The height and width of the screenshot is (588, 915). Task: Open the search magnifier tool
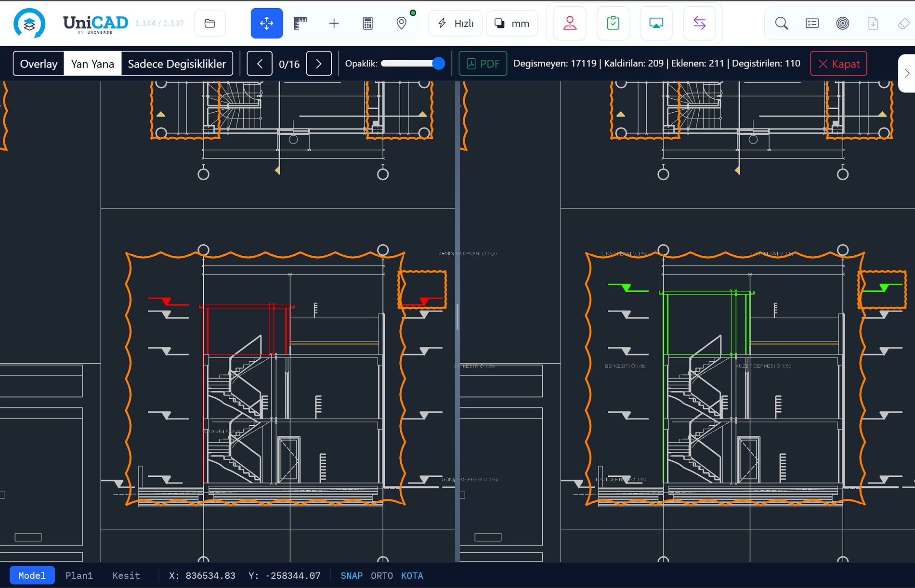[782, 23]
